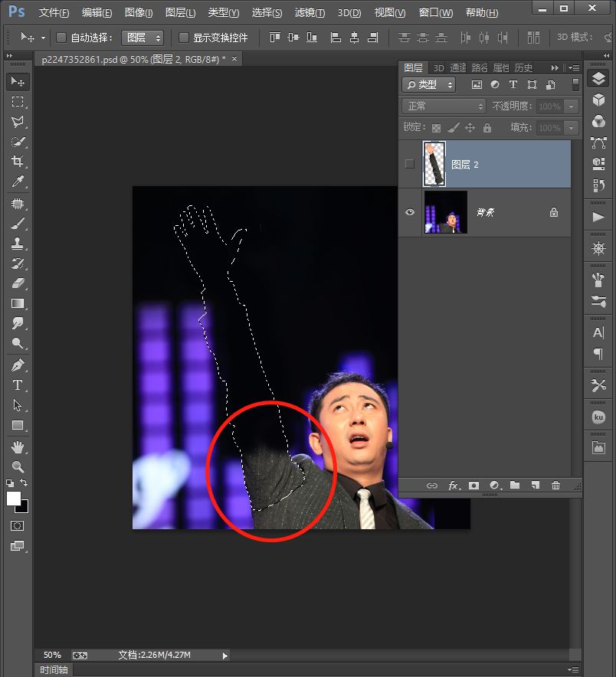Image resolution: width=616 pixels, height=677 pixels.
Task: Select the Clone Stamp tool
Action: tap(18, 244)
